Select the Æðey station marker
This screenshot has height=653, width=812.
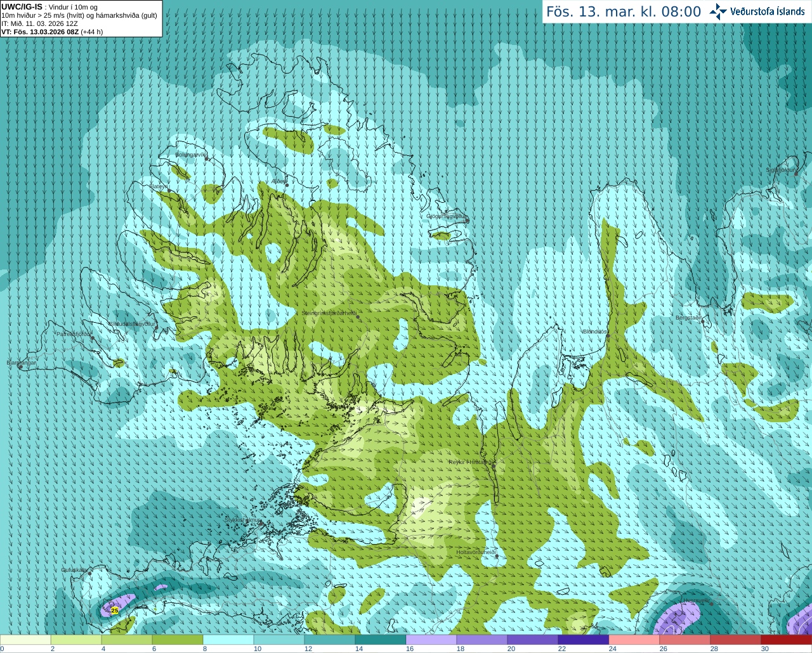[x=287, y=185]
